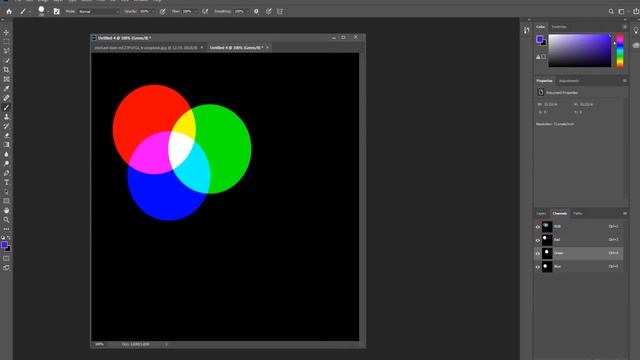Toggle visibility of the Red channel
Screen dimensions: 640x360
538,240
